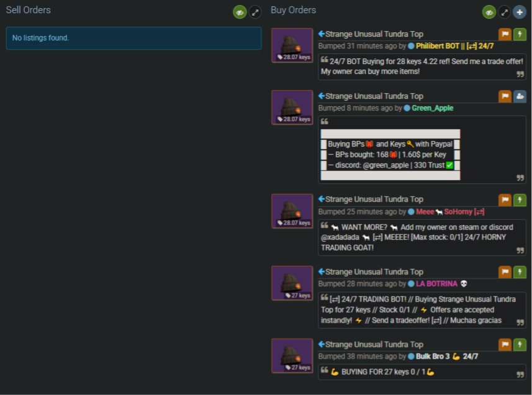532x395 pixels.
Task: Click 27 keys Tundra Top thumbnail by Bulk Bro
Action: [x=292, y=356]
